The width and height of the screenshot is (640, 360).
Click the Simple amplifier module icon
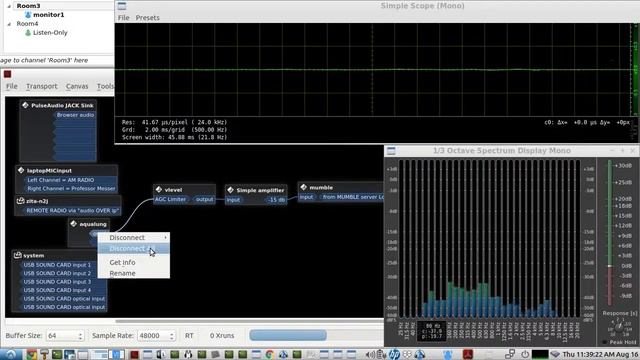[x=231, y=190]
